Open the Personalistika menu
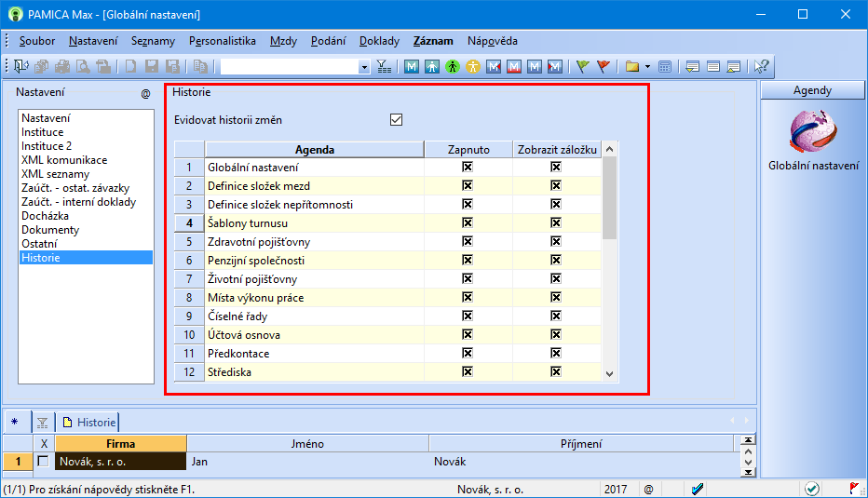Screen dimensions: 868x498 (223, 41)
